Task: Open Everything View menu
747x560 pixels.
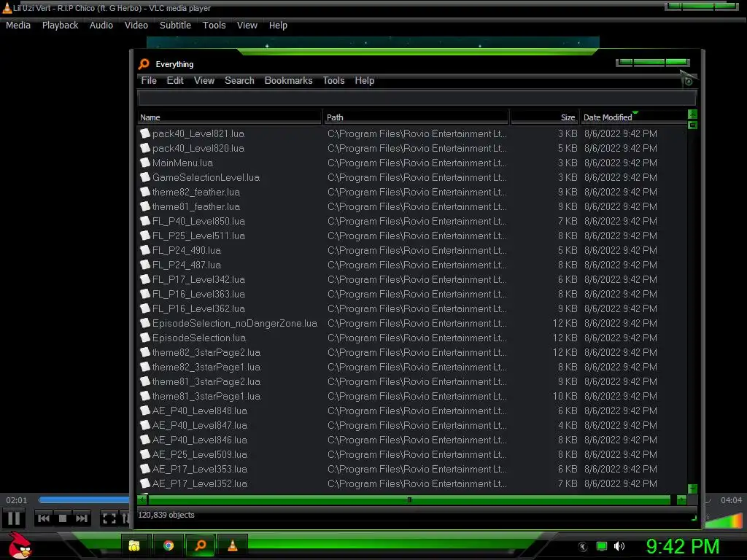Action: click(204, 80)
